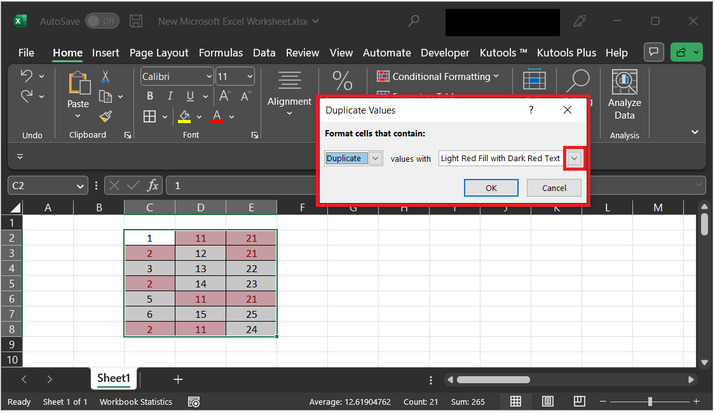Switch to the Formulas tab

tap(221, 53)
